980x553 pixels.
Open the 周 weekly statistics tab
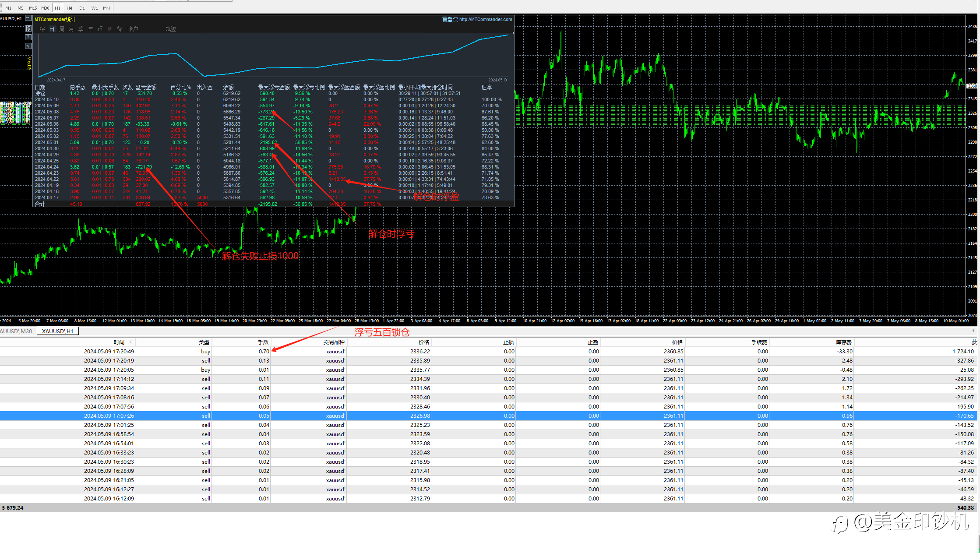click(x=61, y=29)
